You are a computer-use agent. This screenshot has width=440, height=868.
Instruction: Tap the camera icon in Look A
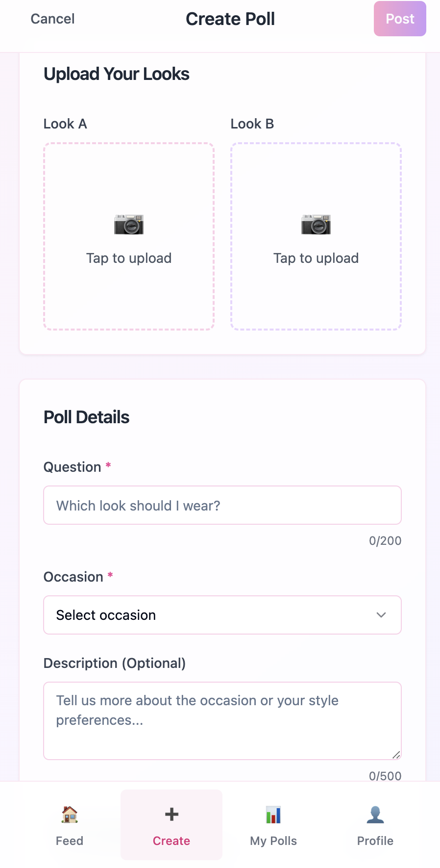(x=129, y=225)
